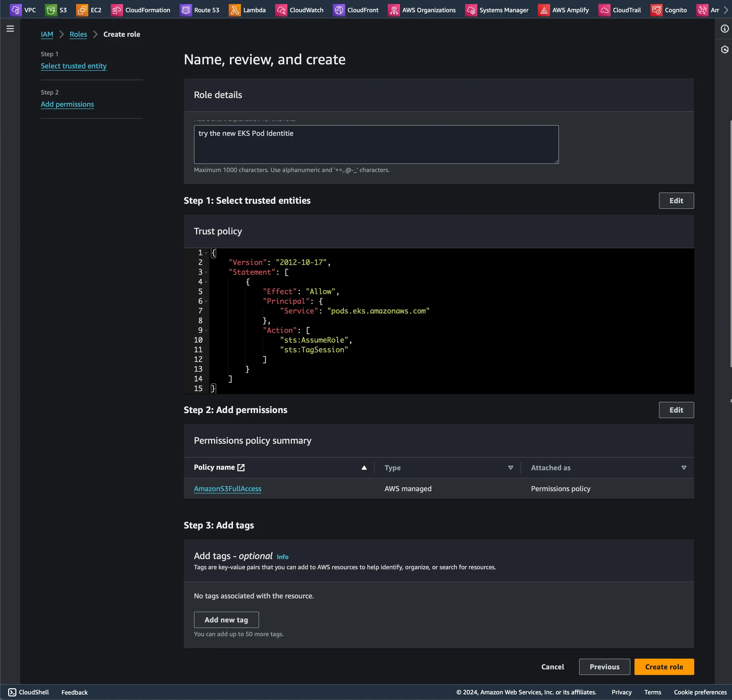
Task: Collapse the Statement array fold arrow on line 3
Action: click(206, 272)
